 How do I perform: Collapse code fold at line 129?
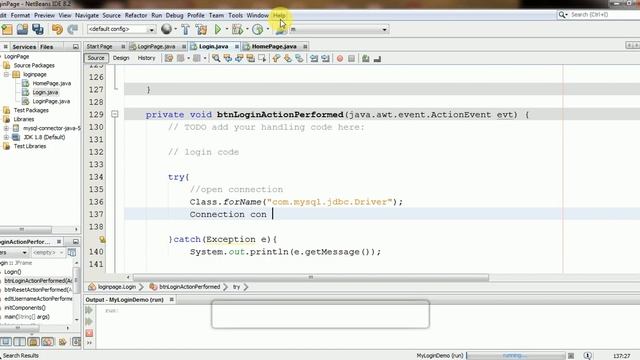115,114
